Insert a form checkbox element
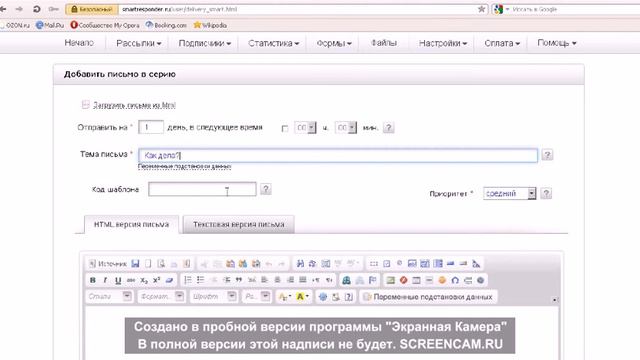The image size is (640, 360). [387, 264]
